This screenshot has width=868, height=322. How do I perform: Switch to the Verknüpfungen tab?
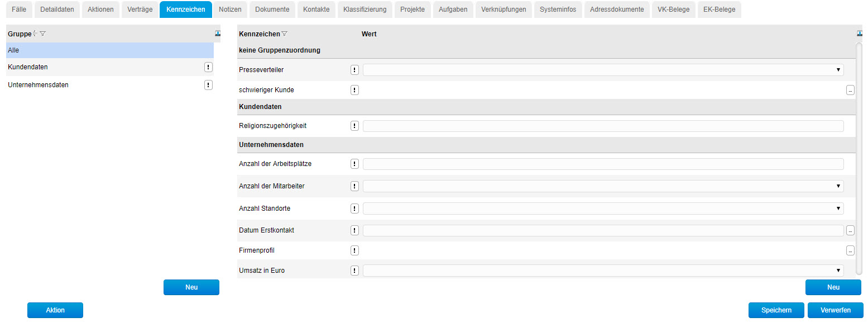pyautogui.click(x=503, y=10)
